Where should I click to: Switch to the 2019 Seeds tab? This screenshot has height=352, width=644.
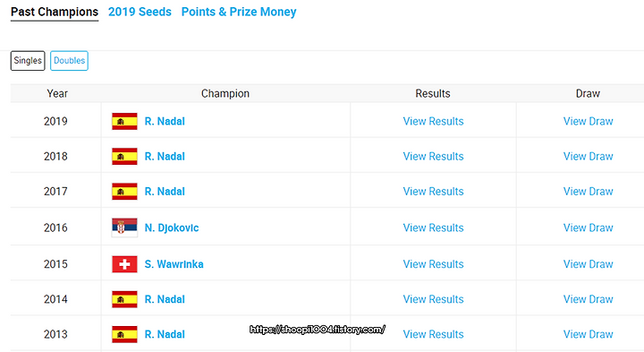pyautogui.click(x=140, y=12)
